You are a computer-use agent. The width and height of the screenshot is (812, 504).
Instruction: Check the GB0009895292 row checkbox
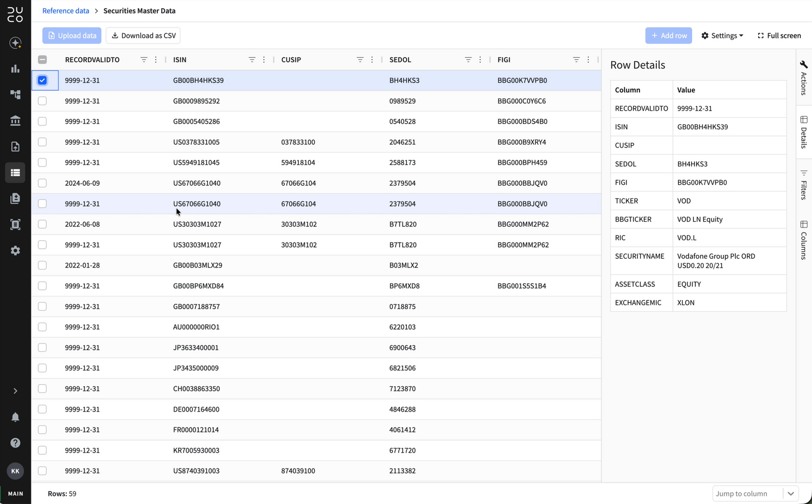point(42,101)
